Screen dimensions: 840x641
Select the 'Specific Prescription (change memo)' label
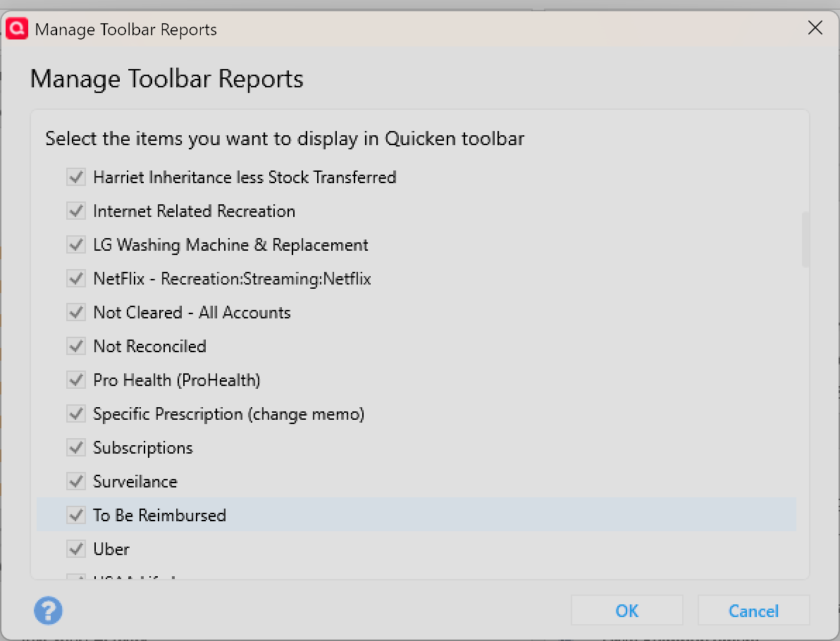point(229,414)
